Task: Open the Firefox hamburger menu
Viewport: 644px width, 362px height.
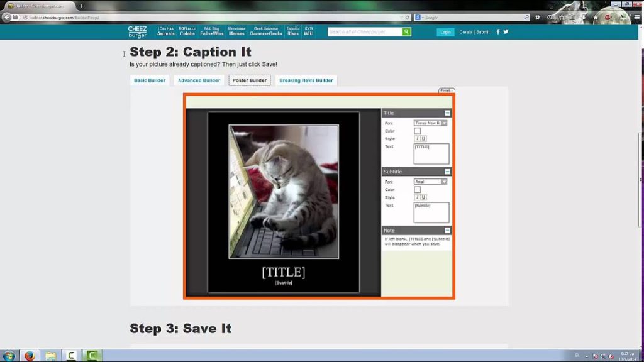Action: [636, 18]
